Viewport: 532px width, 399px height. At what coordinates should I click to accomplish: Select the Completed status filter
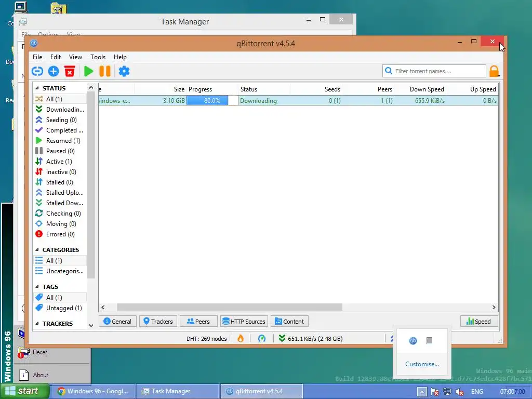60,130
